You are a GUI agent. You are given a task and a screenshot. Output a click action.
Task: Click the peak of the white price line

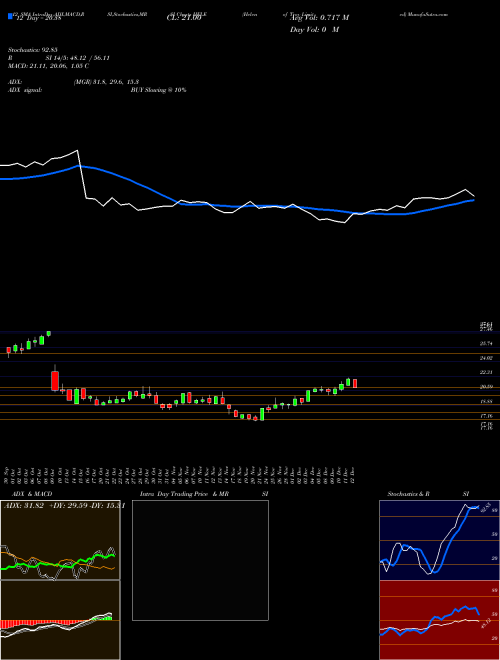[x=77, y=150]
